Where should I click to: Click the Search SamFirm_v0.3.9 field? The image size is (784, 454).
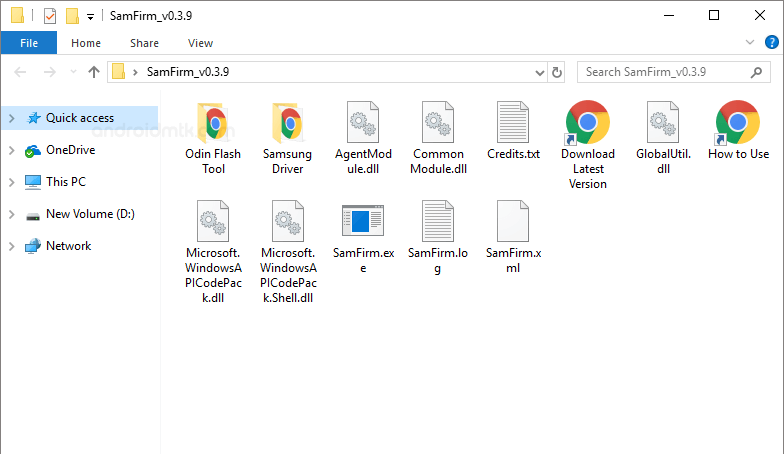(x=664, y=72)
